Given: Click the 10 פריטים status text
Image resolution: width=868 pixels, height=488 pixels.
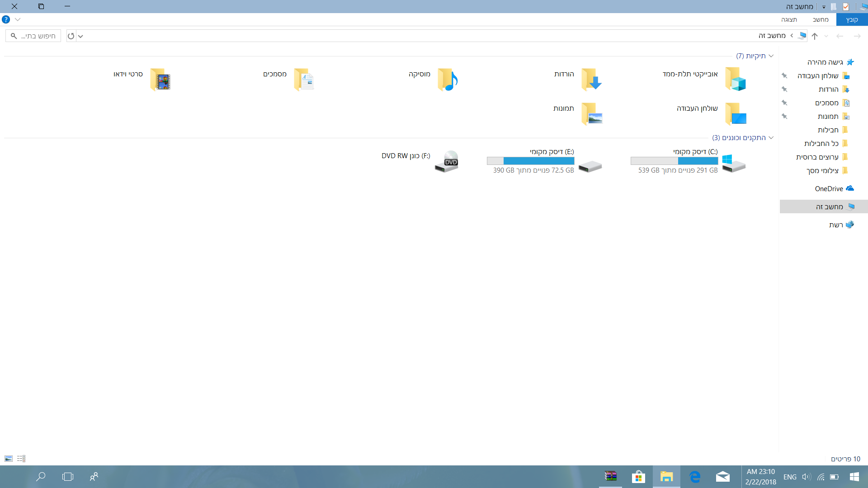Looking at the screenshot, I should click(x=845, y=459).
